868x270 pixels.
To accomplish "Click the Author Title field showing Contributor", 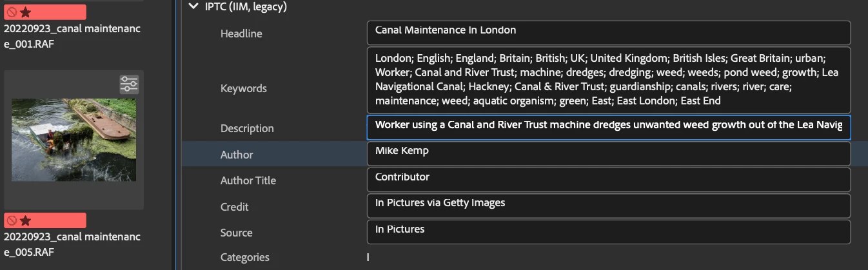I will (608, 180).
